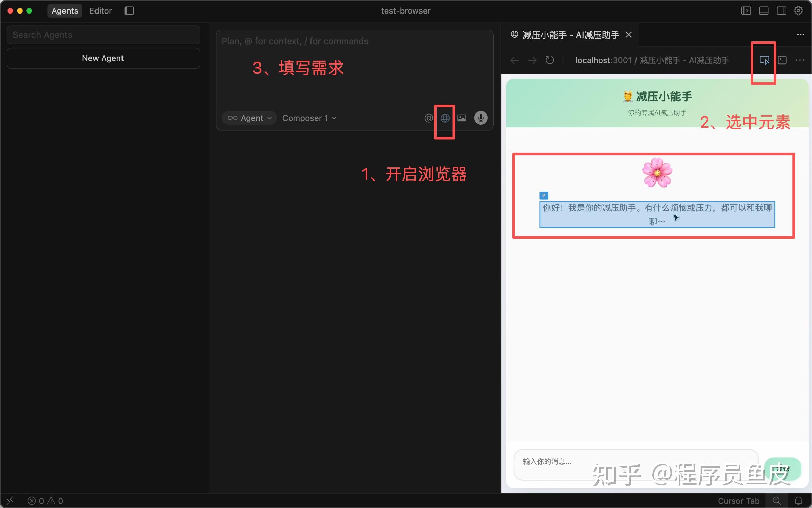Image resolution: width=812 pixels, height=508 pixels.
Task: Open the Agent mode dropdown
Action: click(250, 118)
